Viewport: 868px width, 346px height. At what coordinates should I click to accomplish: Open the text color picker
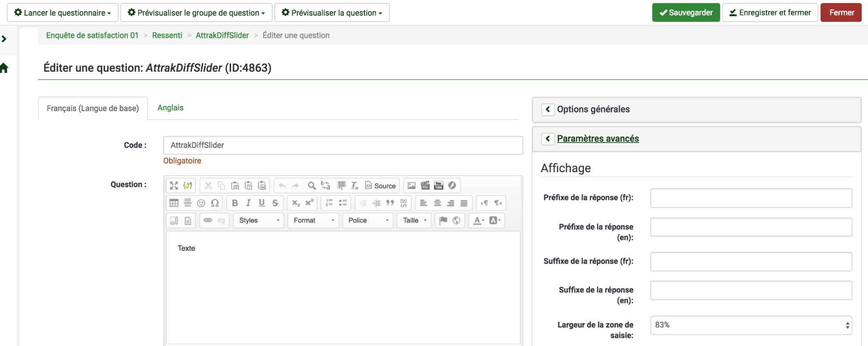pyautogui.click(x=479, y=220)
